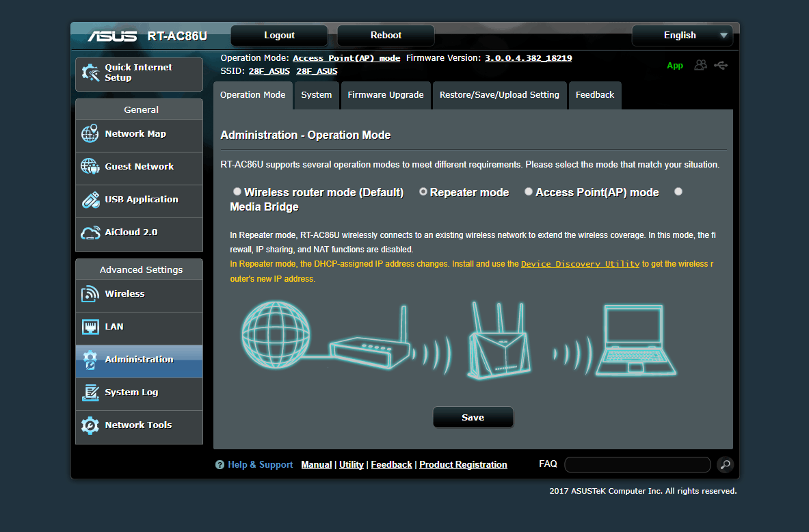Click the Wireless signal icon
The image size is (809, 532).
click(x=90, y=293)
